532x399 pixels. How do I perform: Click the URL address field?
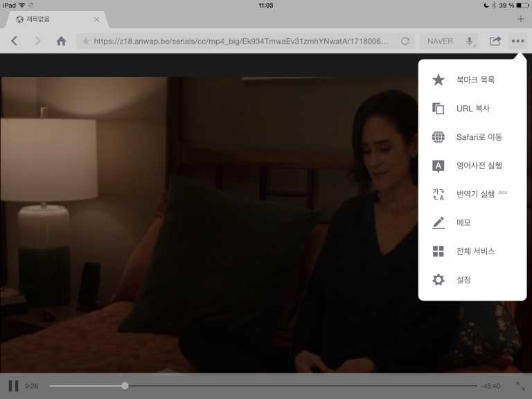(241, 41)
